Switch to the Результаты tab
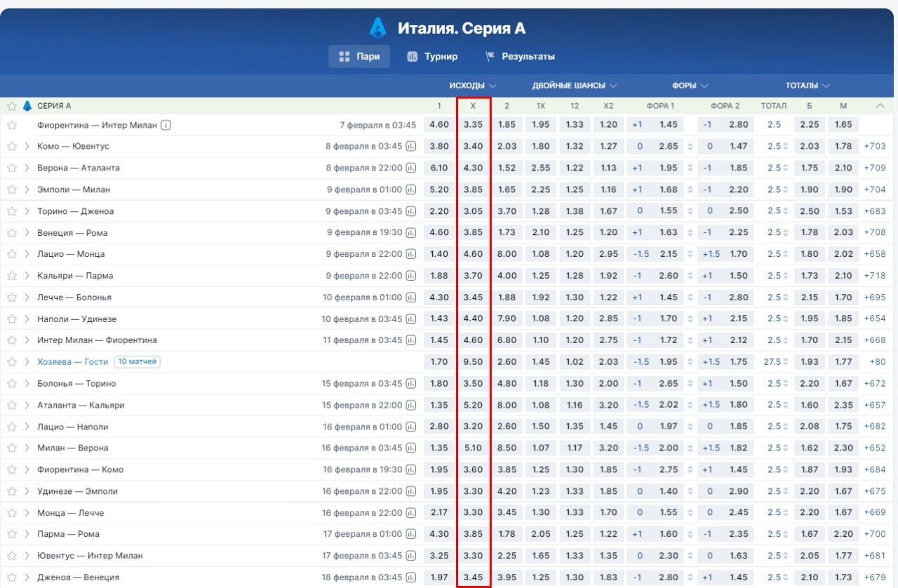Image resolution: width=898 pixels, height=588 pixels. 520,56
